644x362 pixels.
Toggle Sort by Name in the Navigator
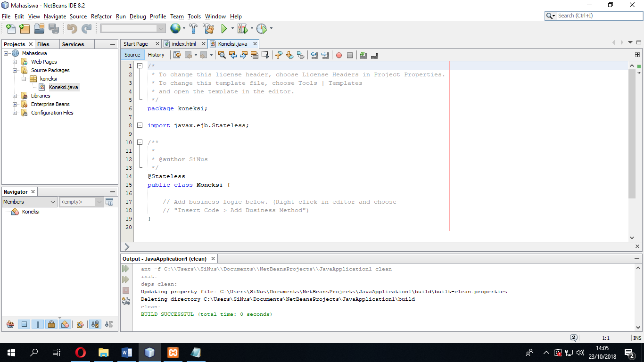[95, 324]
